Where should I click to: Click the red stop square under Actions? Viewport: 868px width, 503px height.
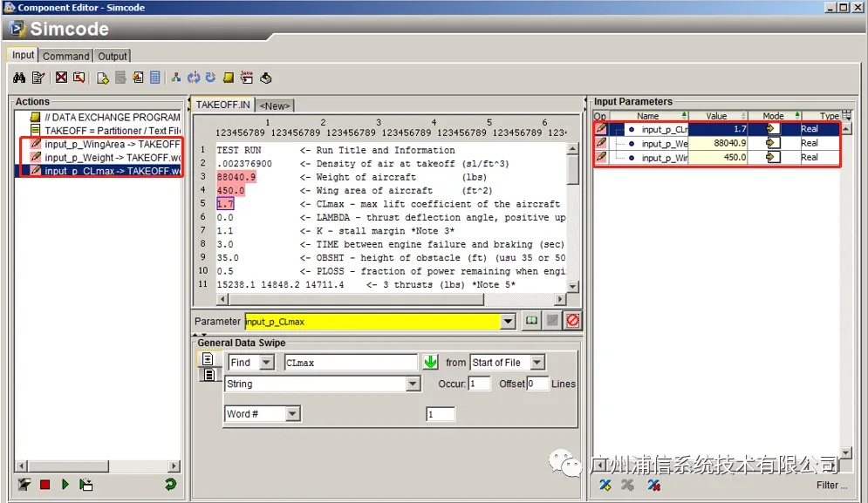[x=44, y=485]
